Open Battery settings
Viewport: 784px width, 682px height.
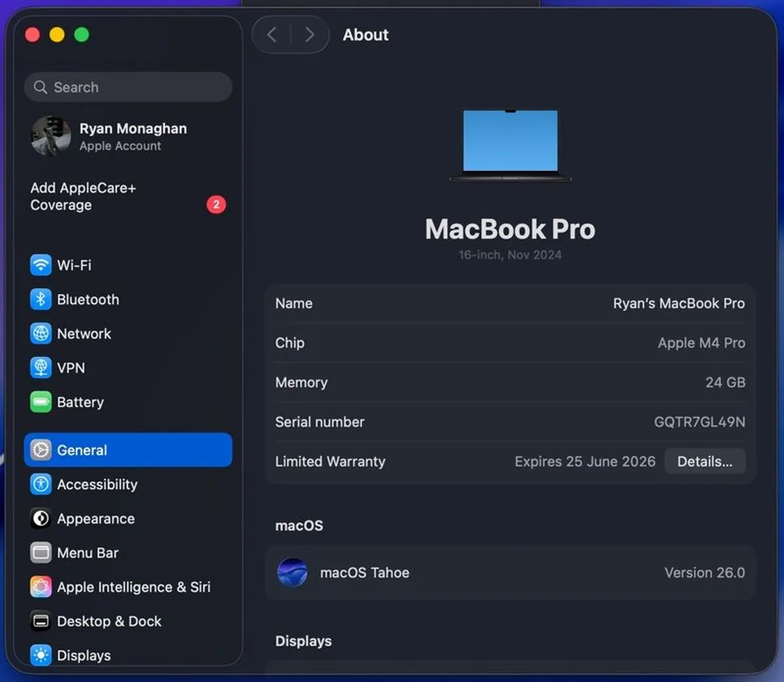click(x=80, y=402)
